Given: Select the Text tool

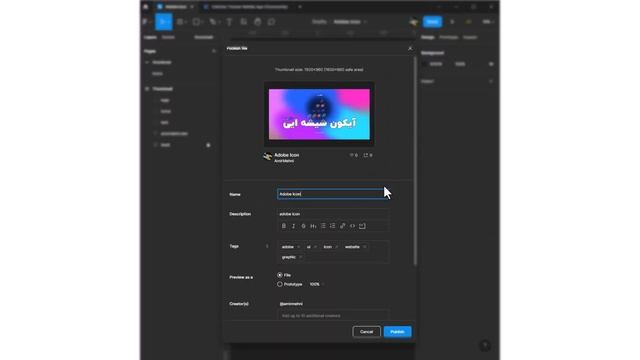Looking at the screenshot, I should 229,22.
